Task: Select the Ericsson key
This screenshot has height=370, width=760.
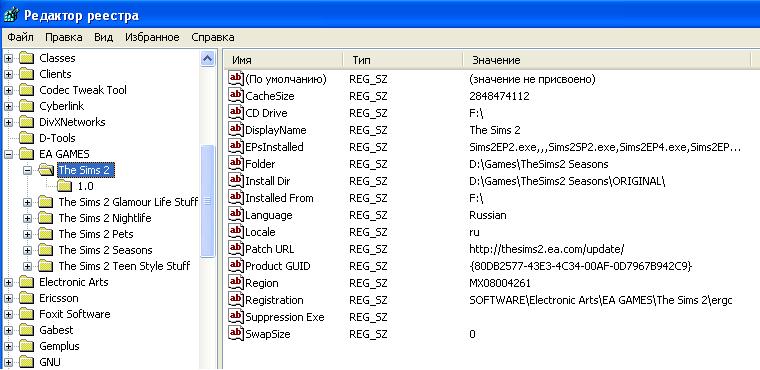Action: pyautogui.click(x=59, y=298)
